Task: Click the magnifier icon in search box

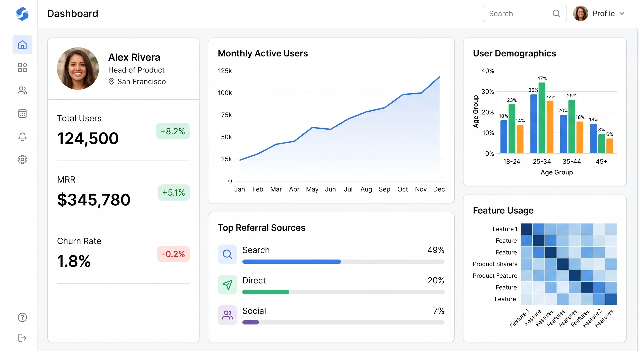Action: coord(556,13)
